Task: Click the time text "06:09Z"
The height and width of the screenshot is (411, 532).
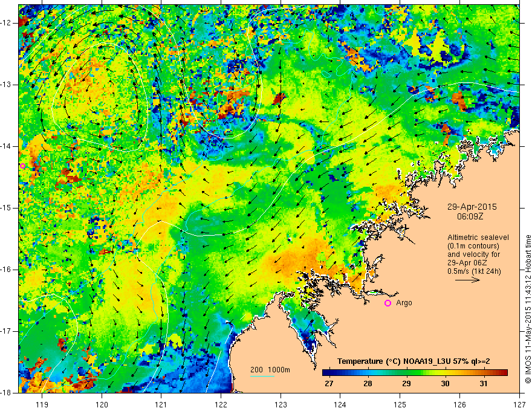Action: point(470,216)
